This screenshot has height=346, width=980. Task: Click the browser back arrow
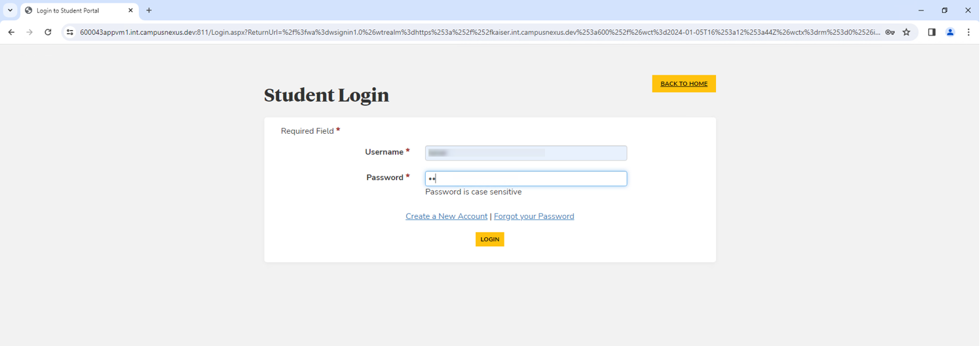point(11,32)
